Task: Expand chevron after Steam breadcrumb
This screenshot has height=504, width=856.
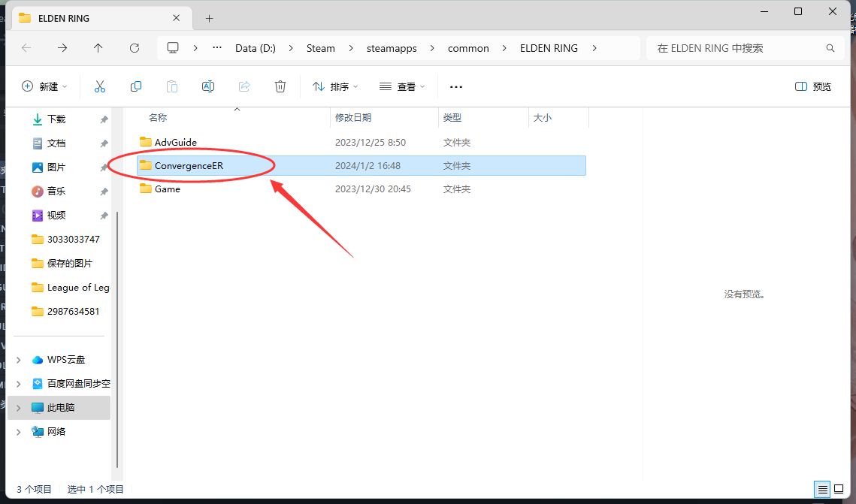Action: [351, 48]
